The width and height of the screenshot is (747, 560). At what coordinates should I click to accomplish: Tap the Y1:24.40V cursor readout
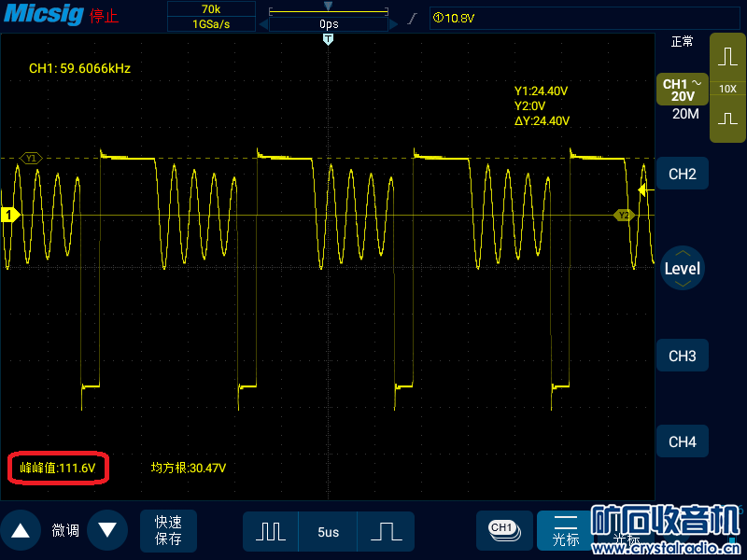click(x=541, y=91)
